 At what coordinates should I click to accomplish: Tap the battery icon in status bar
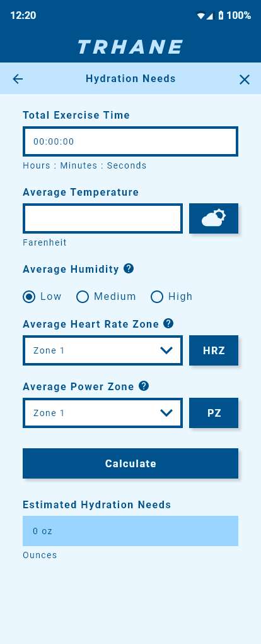point(221,16)
